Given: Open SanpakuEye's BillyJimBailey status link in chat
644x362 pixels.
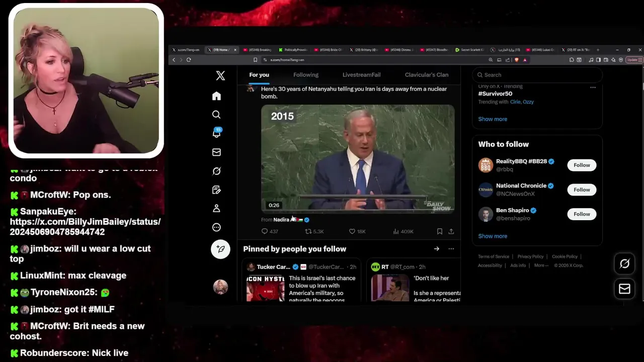Looking at the screenshot, I should coord(85,227).
